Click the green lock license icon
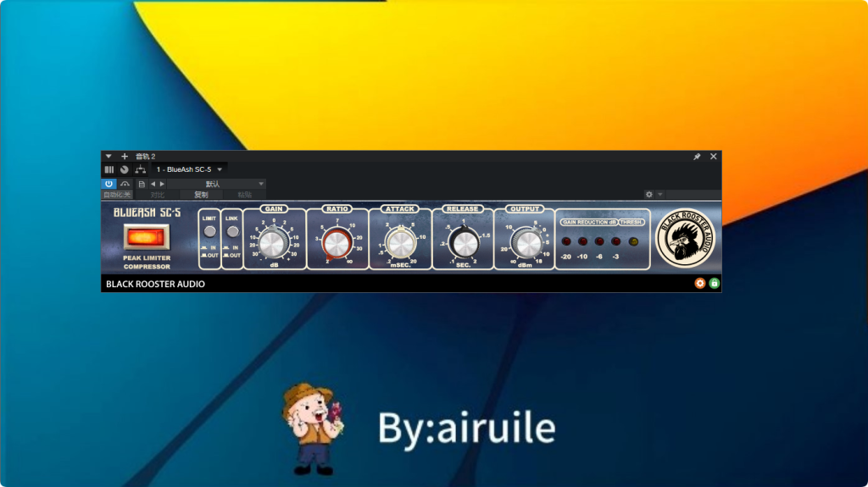Image resolution: width=868 pixels, height=487 pixels. pos(714,284)
